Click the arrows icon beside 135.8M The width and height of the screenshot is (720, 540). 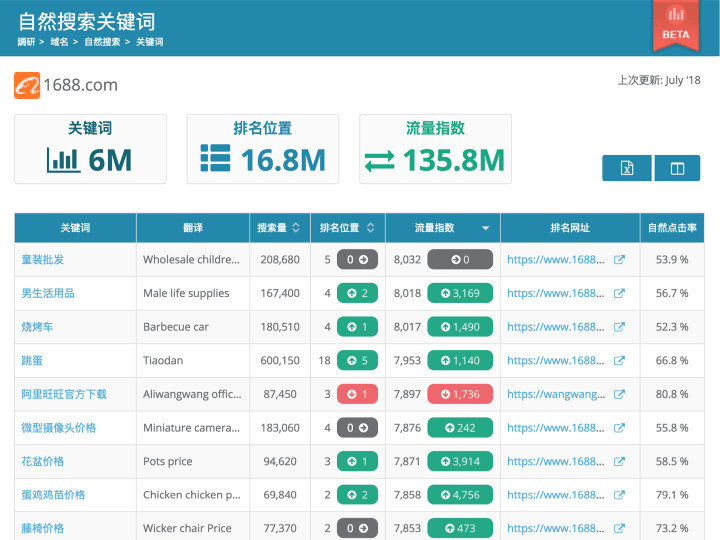click(379, 162)
